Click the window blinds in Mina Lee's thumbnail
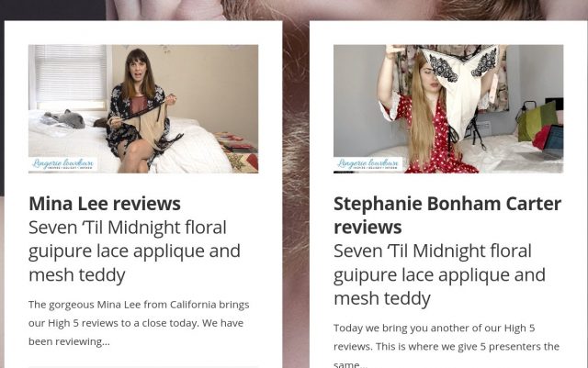Image resolution: width=588 pixels, height=368 pixels. click(70, 73)
